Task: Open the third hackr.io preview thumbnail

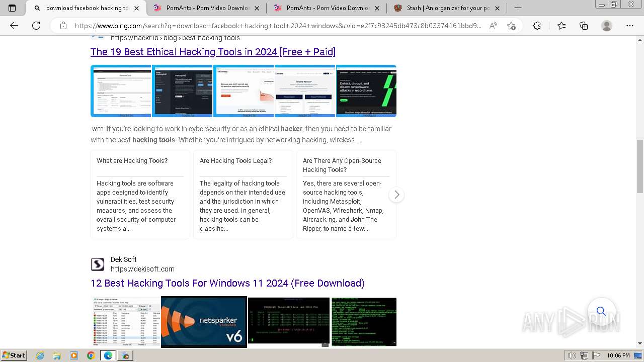Action: tap(244, 91)
